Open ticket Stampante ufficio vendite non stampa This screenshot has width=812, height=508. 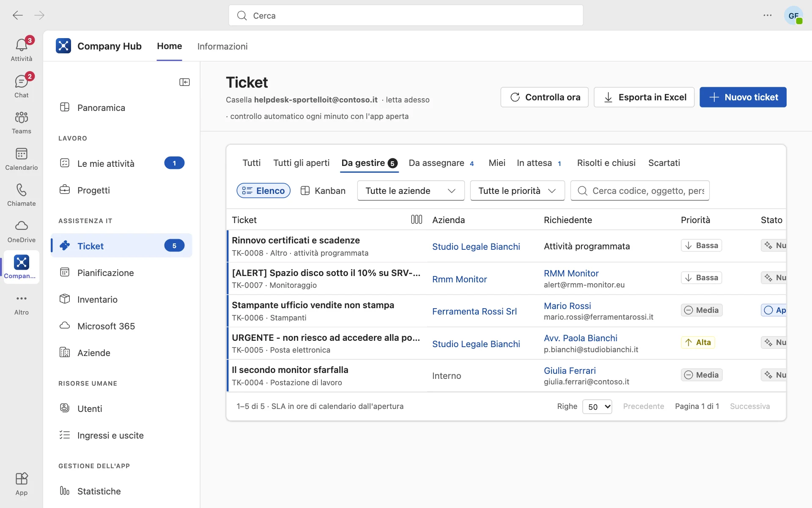coord(313,305)
